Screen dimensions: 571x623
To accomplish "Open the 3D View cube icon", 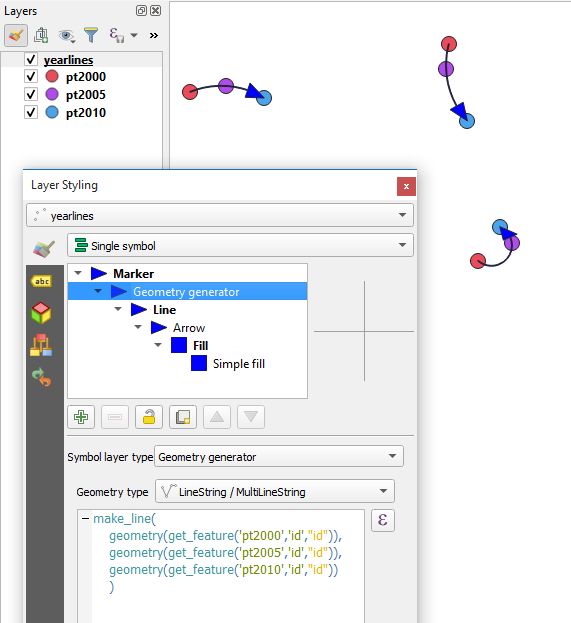I will click(x=41, y=313).
